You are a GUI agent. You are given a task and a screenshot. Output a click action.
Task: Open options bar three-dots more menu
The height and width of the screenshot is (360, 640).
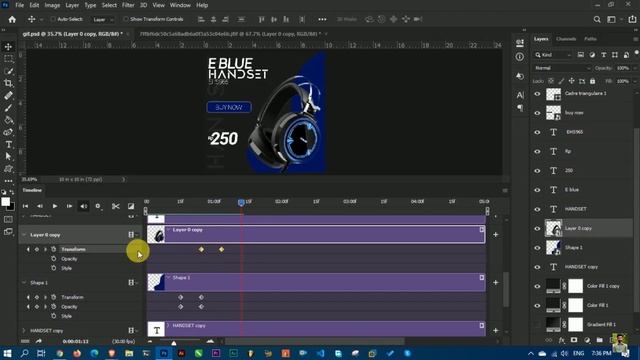pos(322,19)
